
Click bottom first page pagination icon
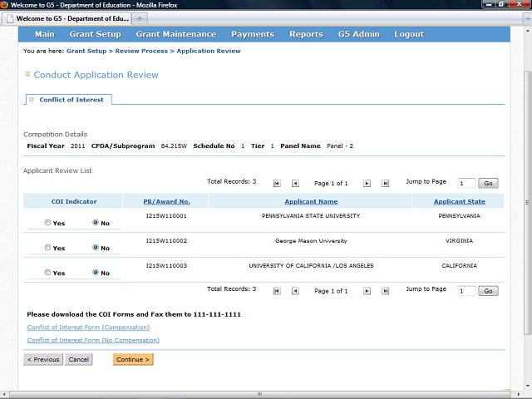tap(276, 291)
